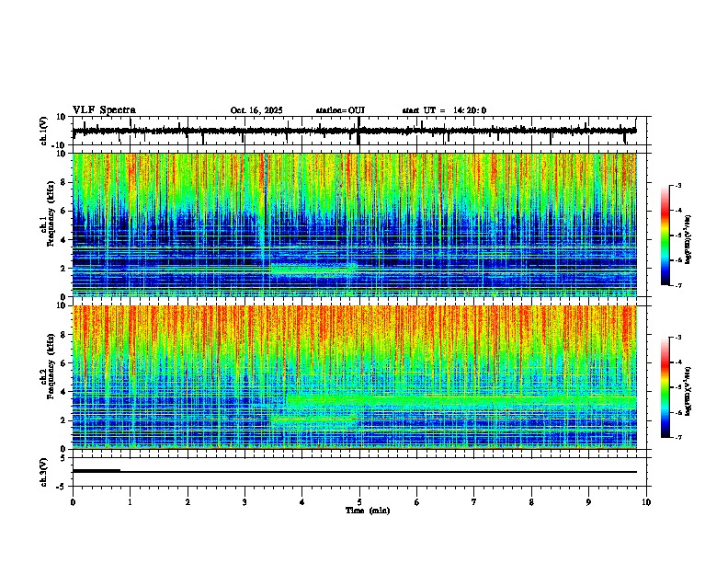The image size is (728, 563).
Task: Click the "Time (min)" x-axis label
Action: (368, 511)
